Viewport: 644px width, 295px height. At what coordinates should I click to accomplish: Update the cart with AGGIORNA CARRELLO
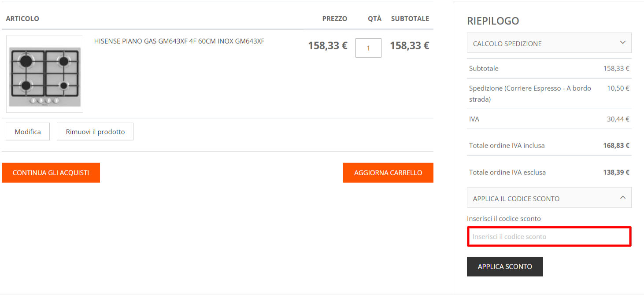point(388,173)
